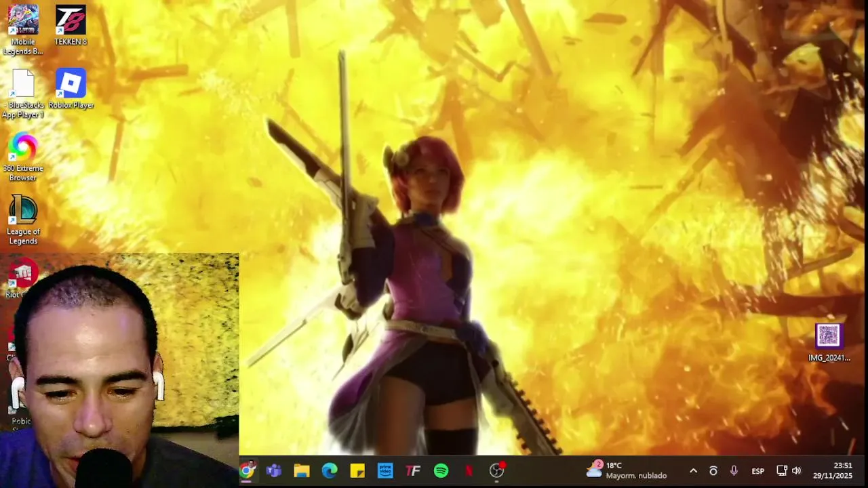Image resolution: width=868 pixels, height=488 pixels.
Task: Click the microphone tray icon
Action: click(734, 471)
